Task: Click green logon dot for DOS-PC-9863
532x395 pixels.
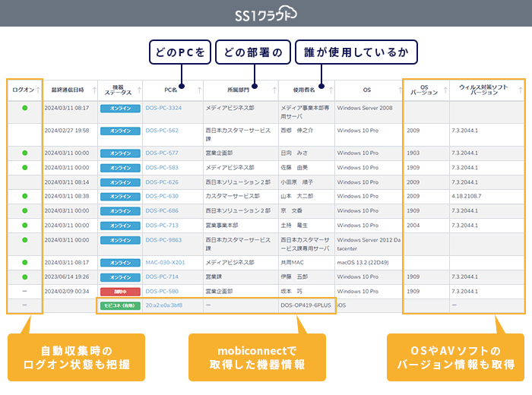Action: tap(25, 240)
